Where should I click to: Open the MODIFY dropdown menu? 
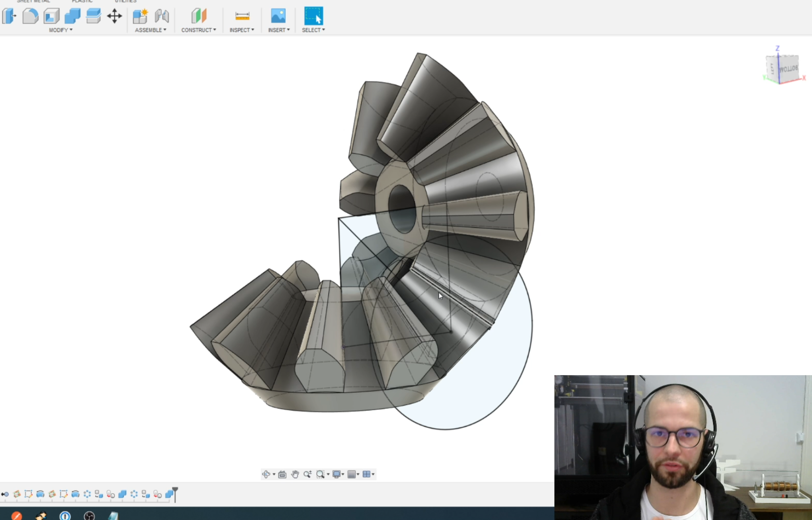[61, 30]
